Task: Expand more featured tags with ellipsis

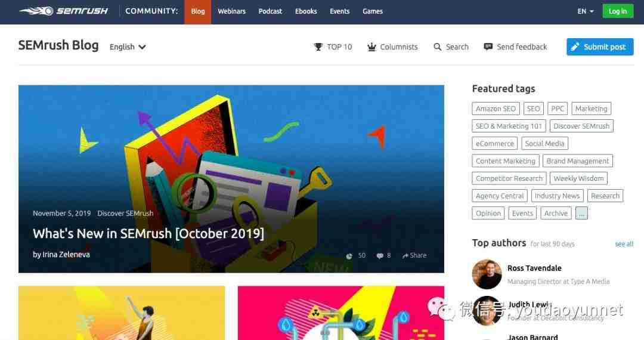Action: 581,213
